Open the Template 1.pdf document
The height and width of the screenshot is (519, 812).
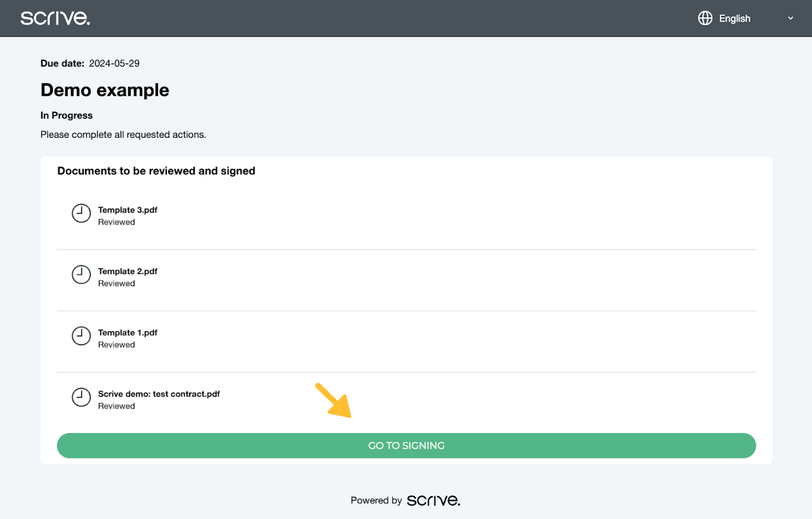[x=128, y=333]
